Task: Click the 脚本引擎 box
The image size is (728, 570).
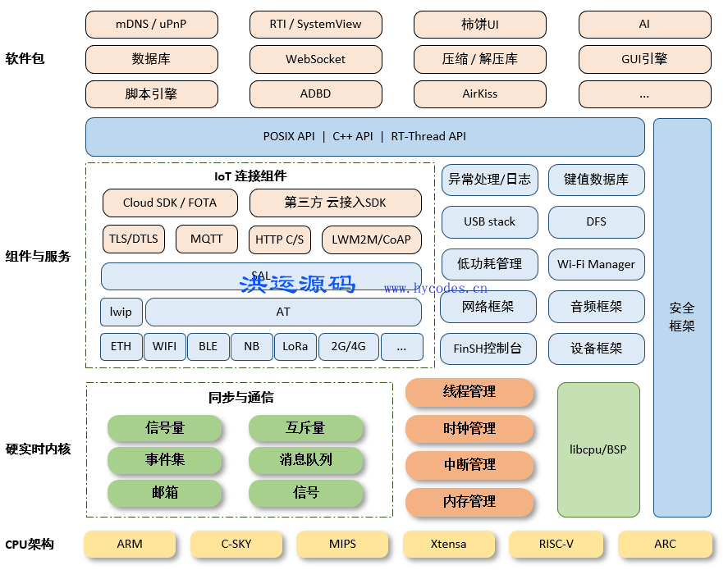Action: [151, 94]
